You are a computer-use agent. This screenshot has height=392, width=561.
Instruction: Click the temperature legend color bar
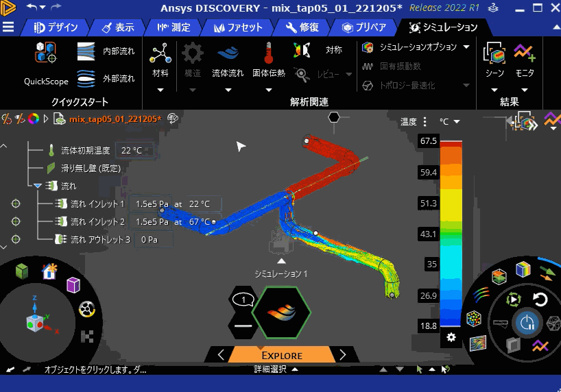coord(451,234)
